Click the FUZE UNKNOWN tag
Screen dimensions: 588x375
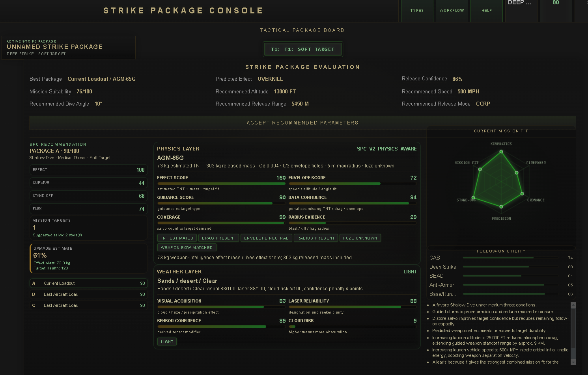pyautogui.click(x=360, y=238)
